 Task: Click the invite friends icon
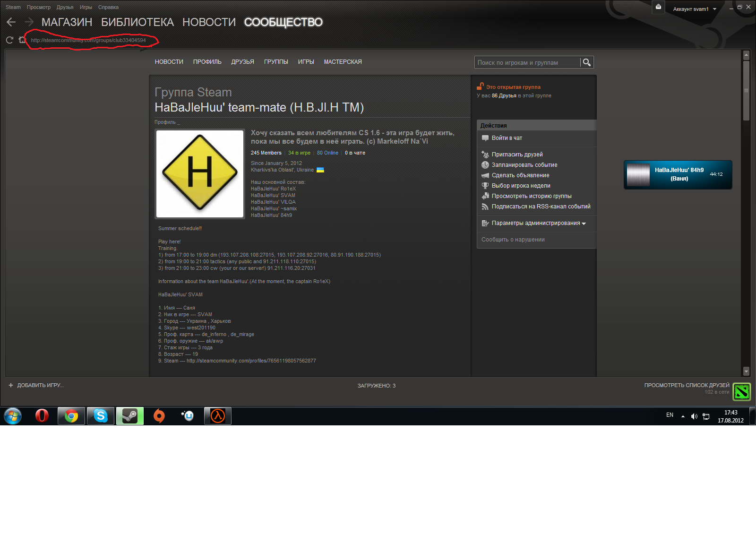(485, 155)
